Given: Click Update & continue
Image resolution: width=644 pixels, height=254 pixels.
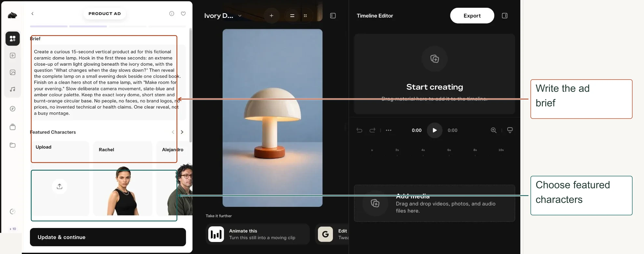Looking at the screenshot, I should (x=108, y=237).
